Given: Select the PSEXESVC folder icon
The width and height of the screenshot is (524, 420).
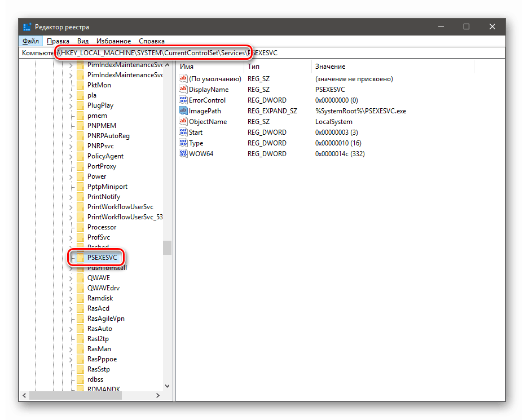Looking at the screenshot, I should tap(80, 258).
